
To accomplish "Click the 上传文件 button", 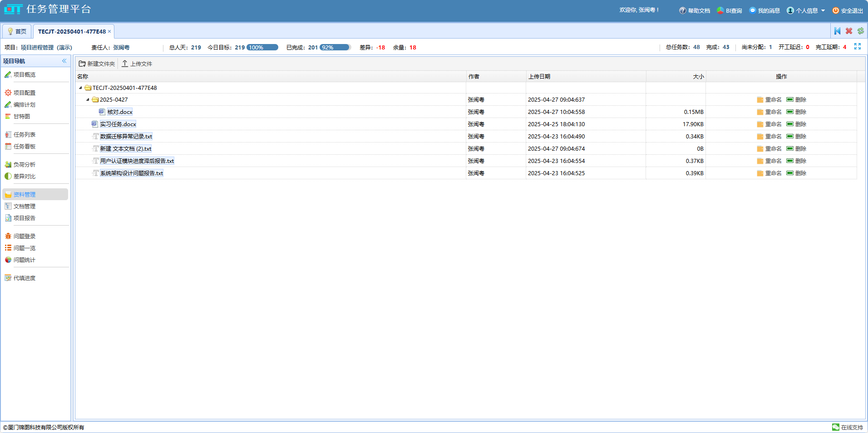I will (x=137, y=64).
